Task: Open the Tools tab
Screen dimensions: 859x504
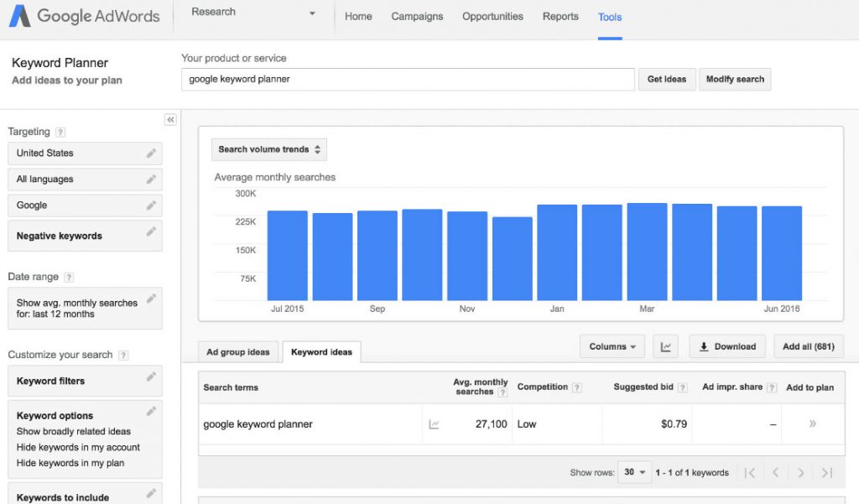Action: (x=610, y=17)
